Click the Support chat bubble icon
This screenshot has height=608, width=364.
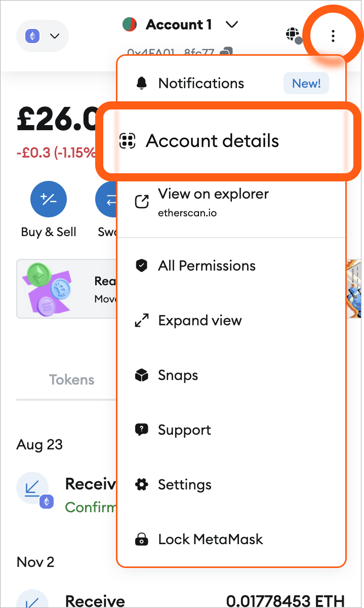142,430
